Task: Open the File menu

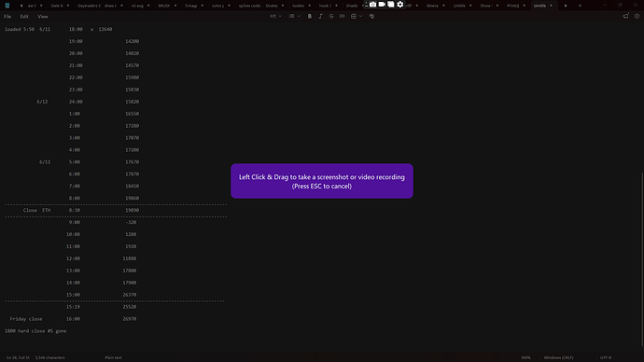Action: (7, 17)
